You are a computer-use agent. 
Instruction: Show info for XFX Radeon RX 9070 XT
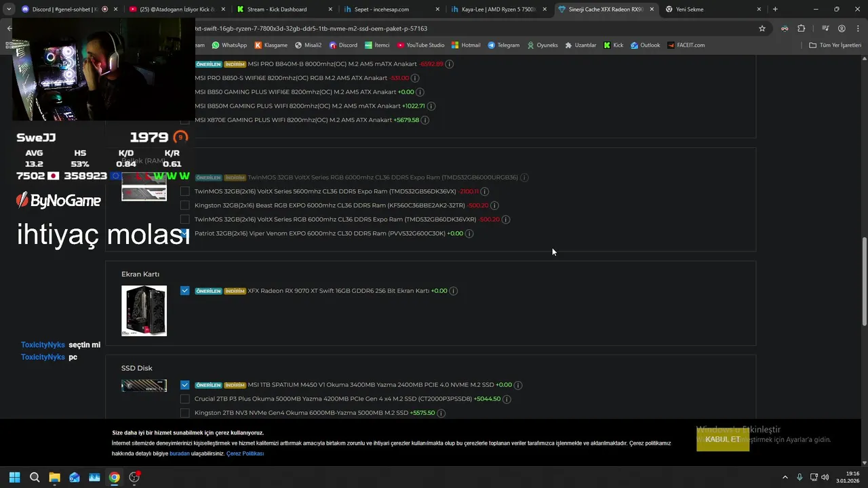454,291
